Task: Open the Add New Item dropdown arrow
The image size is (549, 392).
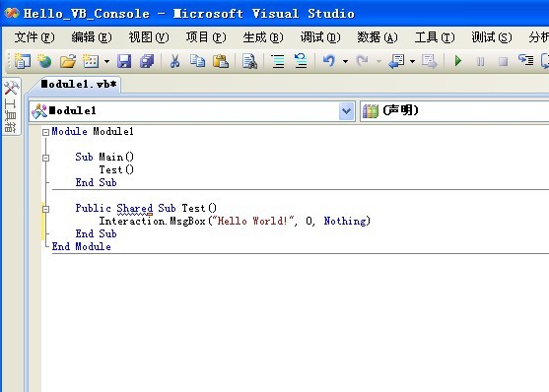Action: (106, 62)
